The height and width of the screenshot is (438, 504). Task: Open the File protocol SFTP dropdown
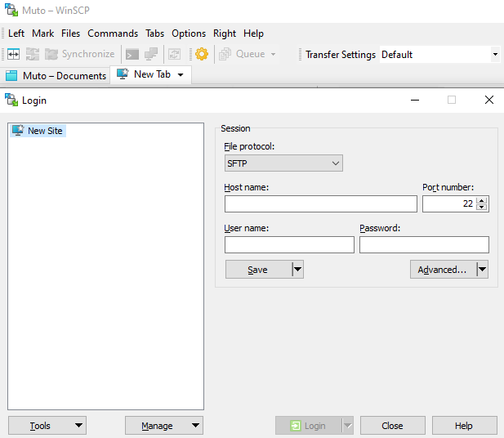[283, 163]
